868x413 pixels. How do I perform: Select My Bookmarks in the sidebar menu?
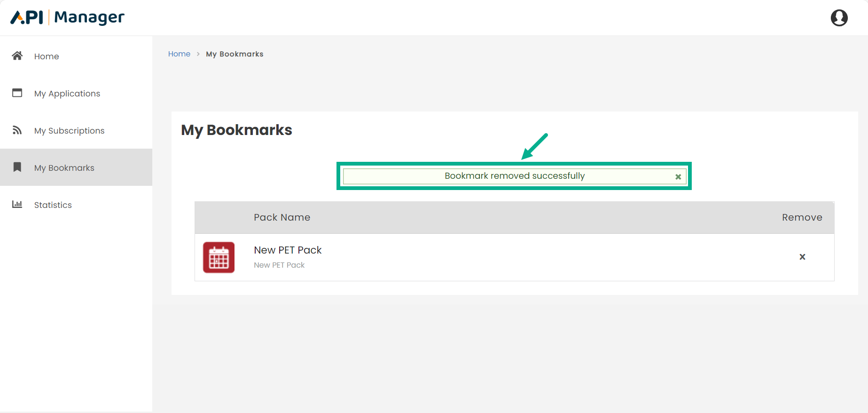64,167
